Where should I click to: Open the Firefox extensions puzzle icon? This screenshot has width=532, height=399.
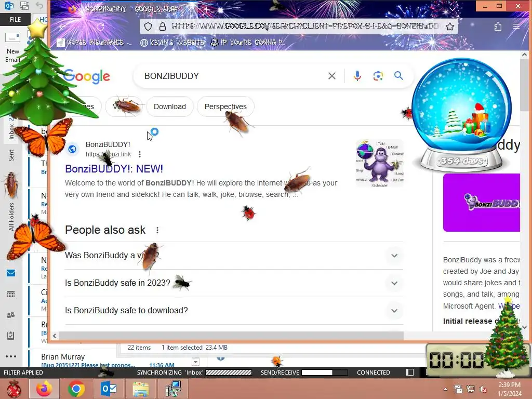[498, 26]
